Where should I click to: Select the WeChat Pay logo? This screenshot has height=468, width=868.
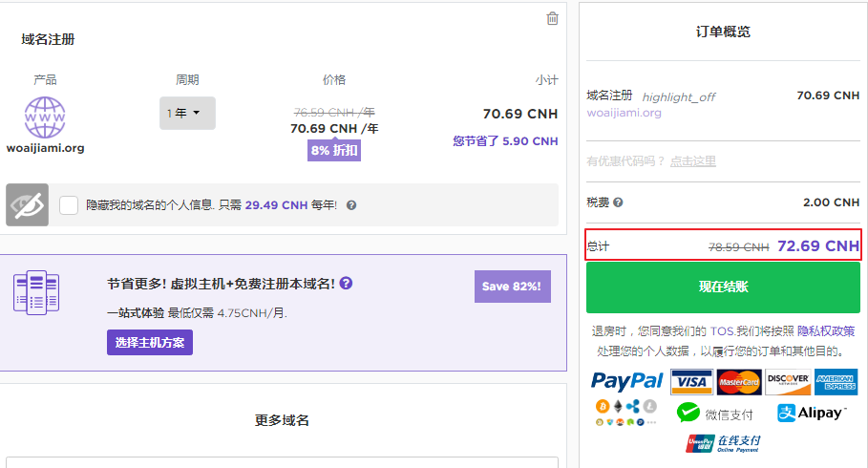coord(714,414)
